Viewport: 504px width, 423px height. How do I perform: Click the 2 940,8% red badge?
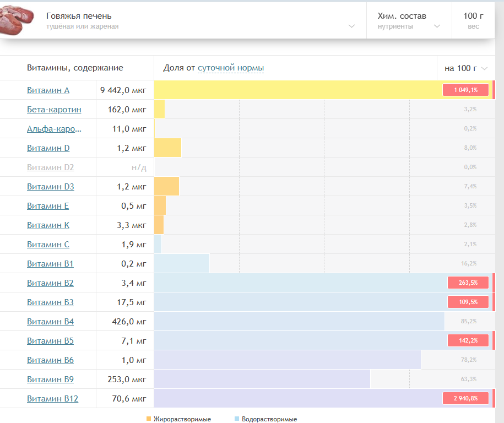coord(465,398)
